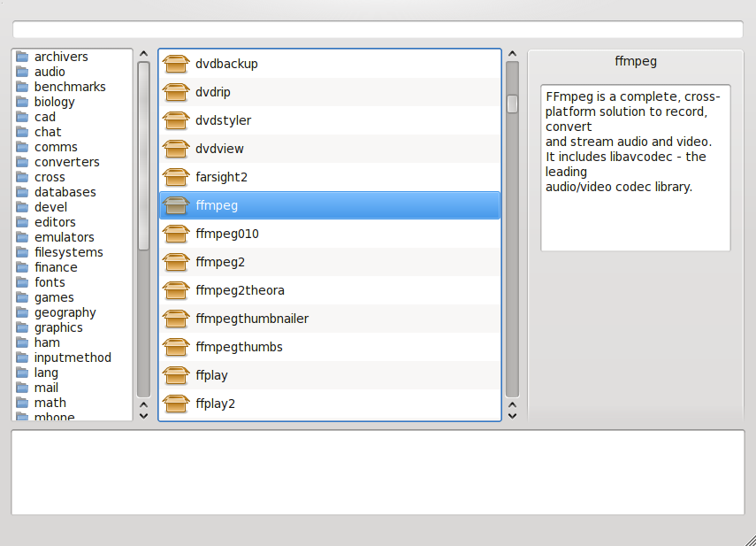This screenshot has width=756, height=546.
Task: Choose the graphics category
Action: click(58, 327)
